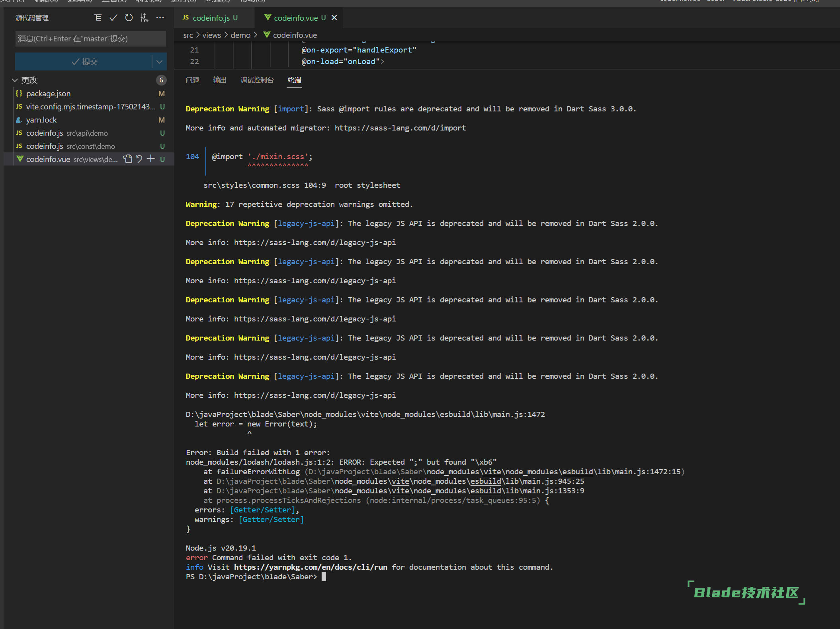Open the 输出 panel tab

pyautogui.click(x=220, y=80)
